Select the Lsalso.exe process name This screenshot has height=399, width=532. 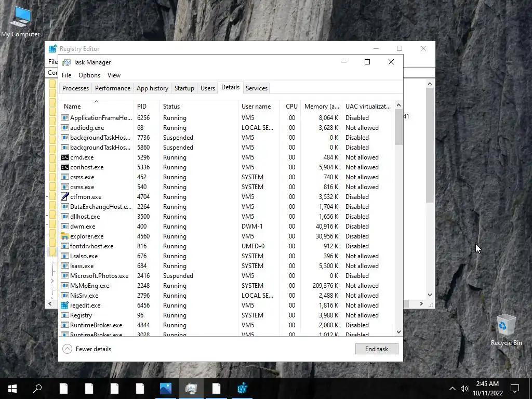(84, 256)
